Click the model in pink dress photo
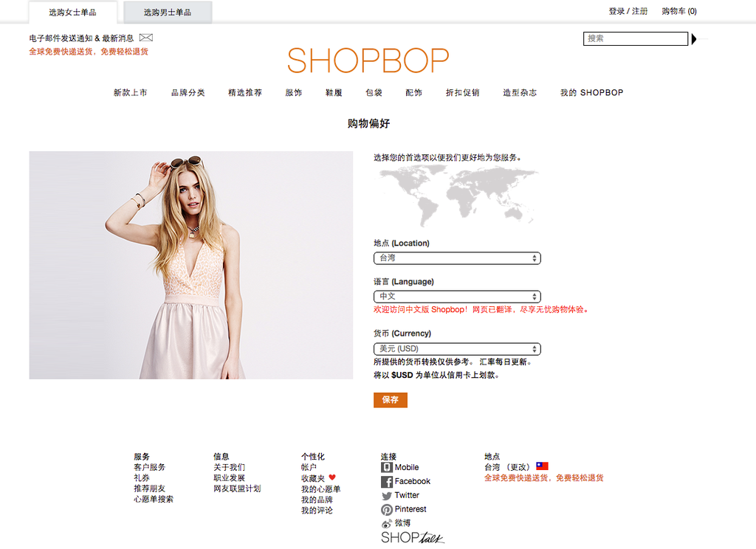This screenshot has width=756, height=549. pos(191,265)
